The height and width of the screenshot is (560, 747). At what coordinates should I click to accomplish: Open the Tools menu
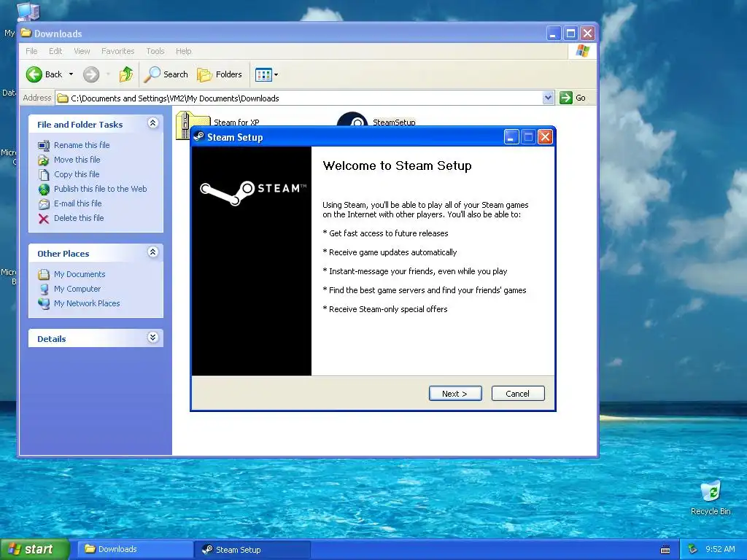click(155, 51)
